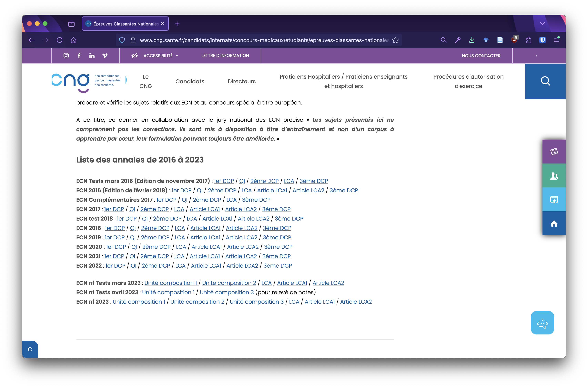Open Praticiens Hospitaliers menu
Viewport: 588px width, 387px height.
pos(343,81)
